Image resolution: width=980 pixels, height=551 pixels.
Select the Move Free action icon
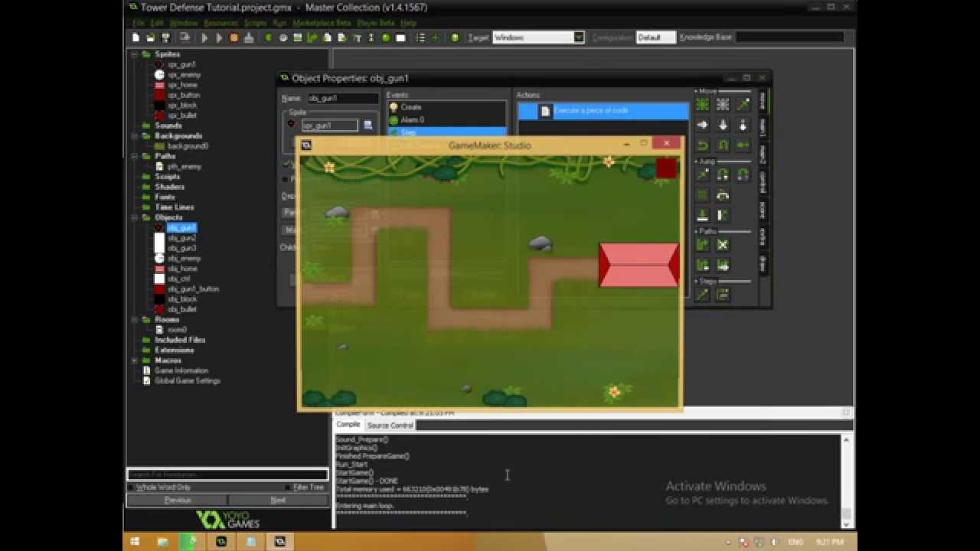point(723,105)
